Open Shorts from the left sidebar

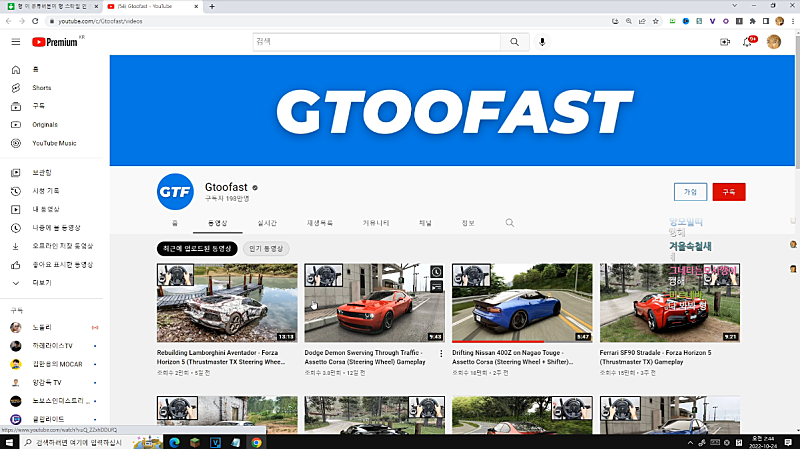pyautogui.click(x=41, y=88)
